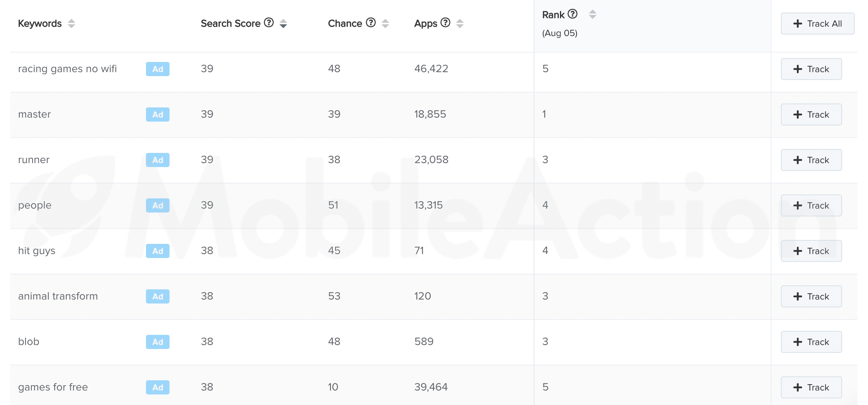This screenshot has width=868, height=405.
Task: Click the Ad badge for games for free
Action: tap(158, 387)
